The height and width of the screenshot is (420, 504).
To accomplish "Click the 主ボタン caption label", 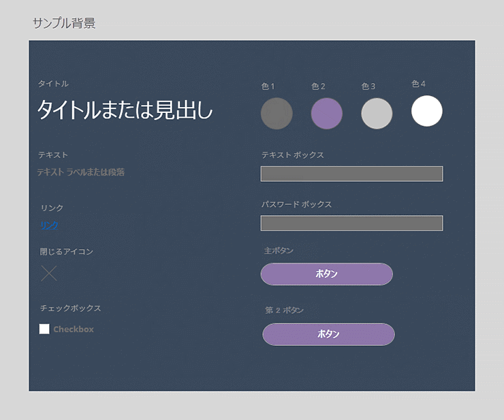I will (279, 251).
